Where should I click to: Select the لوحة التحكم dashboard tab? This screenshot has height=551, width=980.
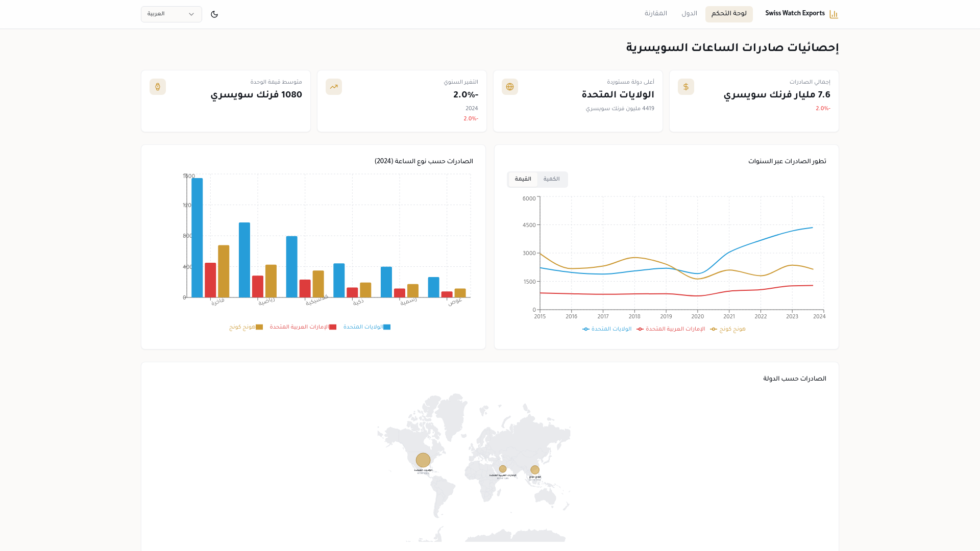[x=729, y=14]
